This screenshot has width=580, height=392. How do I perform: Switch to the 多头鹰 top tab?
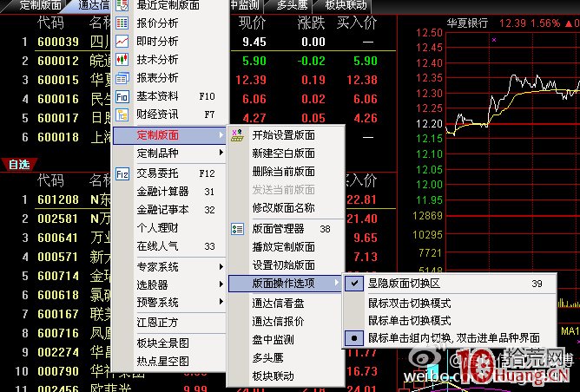tap(292, 5)
